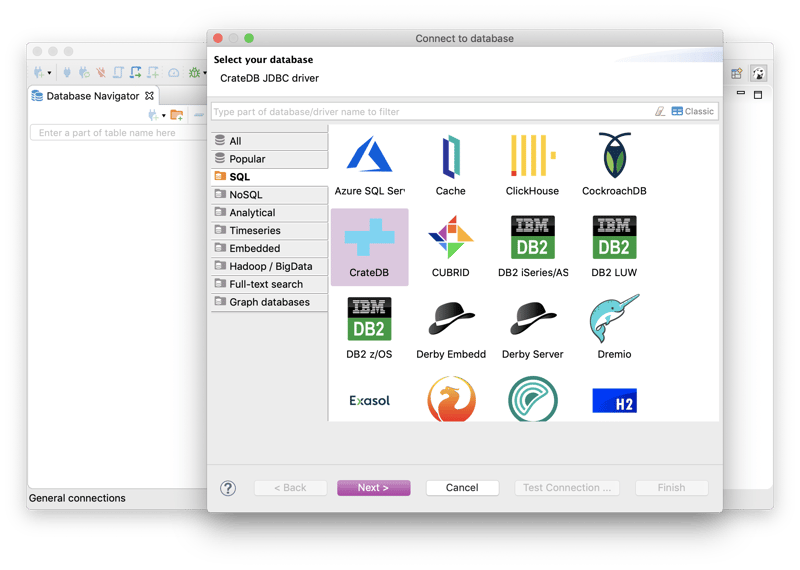Select the Exasol database

369,400
